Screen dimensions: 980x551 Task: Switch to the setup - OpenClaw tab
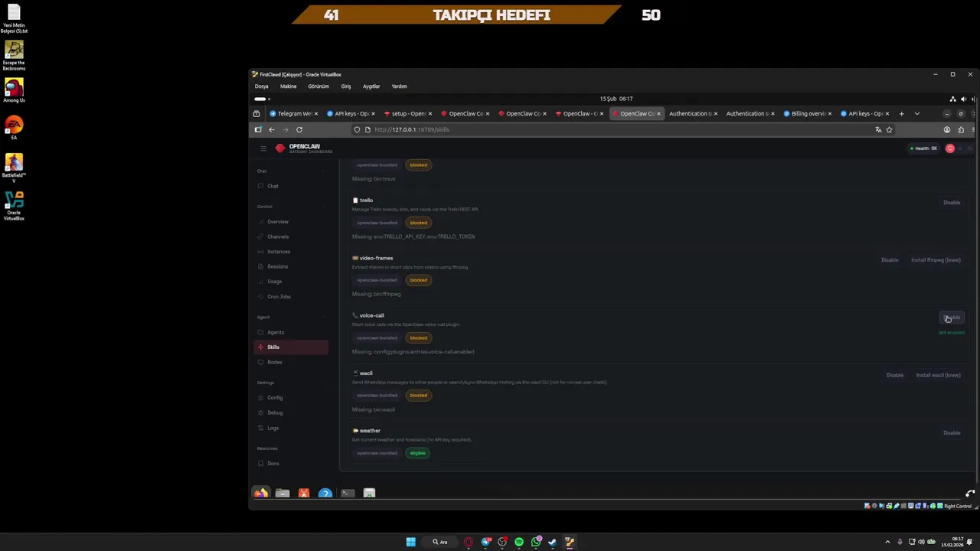tap(407, 113)
